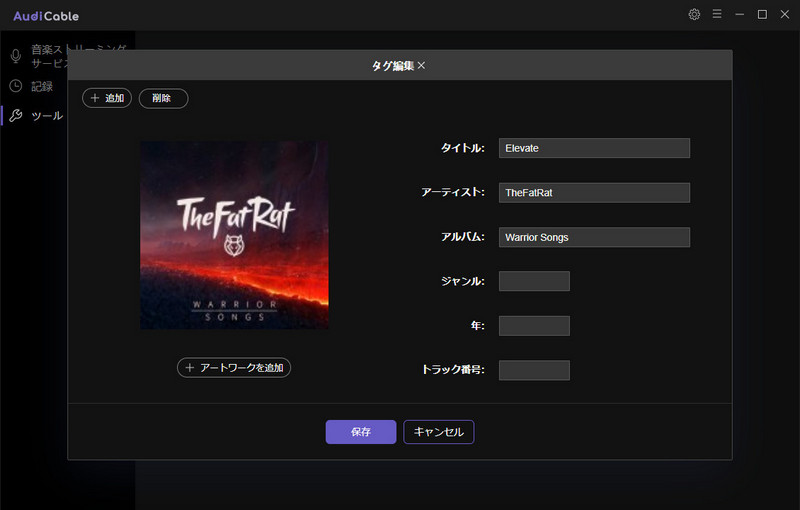This screenshot has width=800, height=510.
Task: Click the アーティスト field containing TheFatRat
Action: (594, 193)
